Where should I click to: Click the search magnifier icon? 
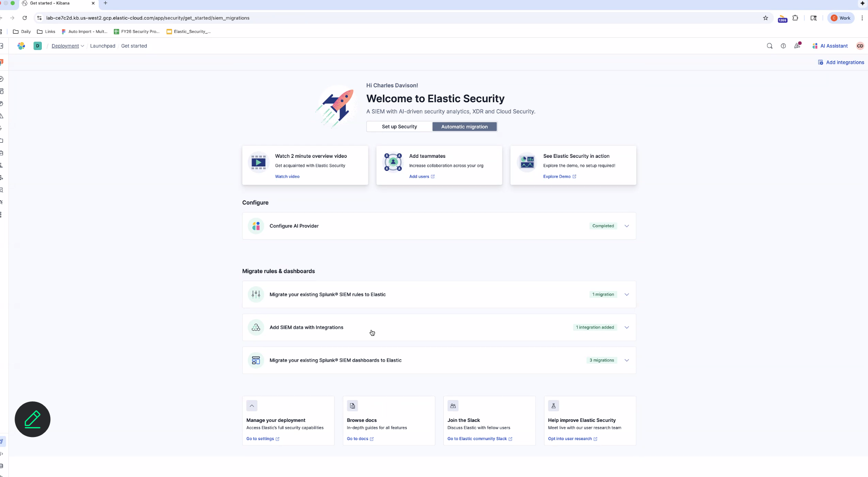pyautogui.click(x=770, y=46)
